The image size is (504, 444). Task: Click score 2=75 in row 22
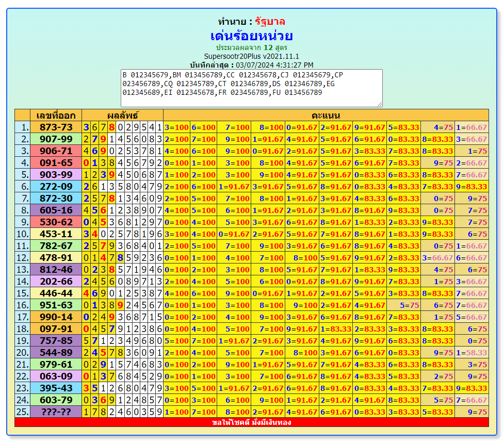click(x=437, y=376)
